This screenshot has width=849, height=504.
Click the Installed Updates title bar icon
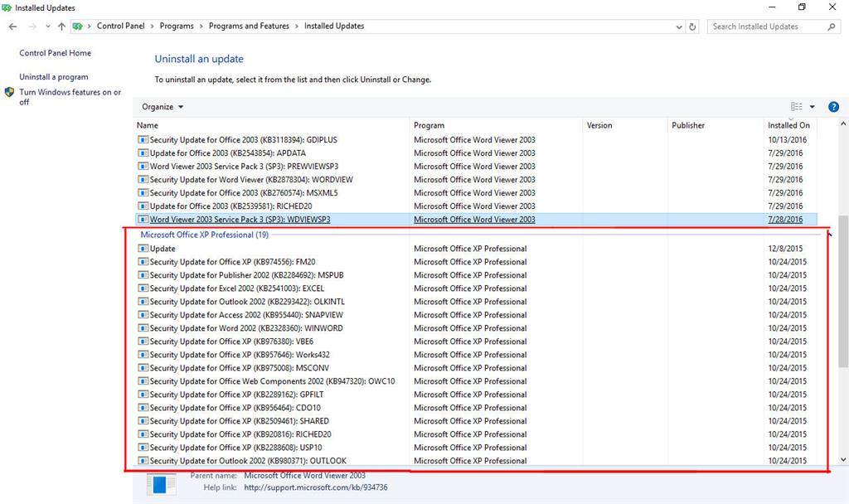coord(7,7)
